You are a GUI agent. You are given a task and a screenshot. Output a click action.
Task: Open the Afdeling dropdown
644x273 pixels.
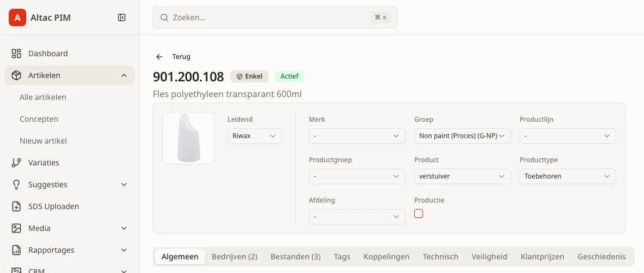coord(357,217)
